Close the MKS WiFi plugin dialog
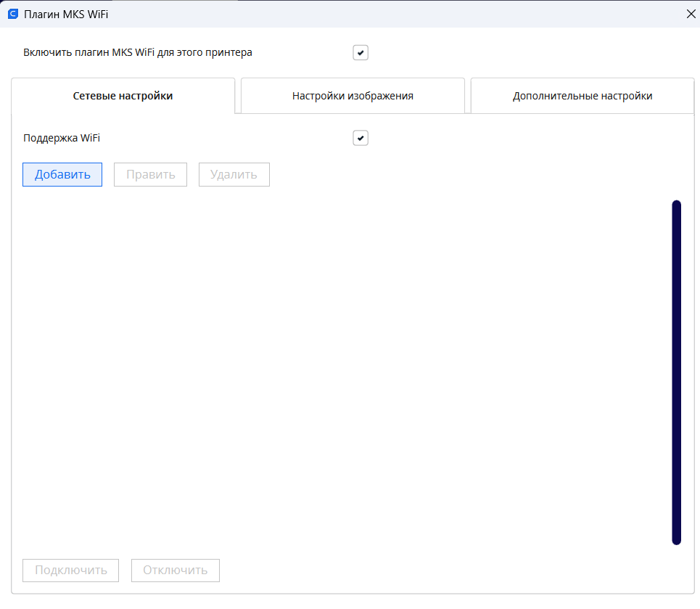 (x=691, y=14)
